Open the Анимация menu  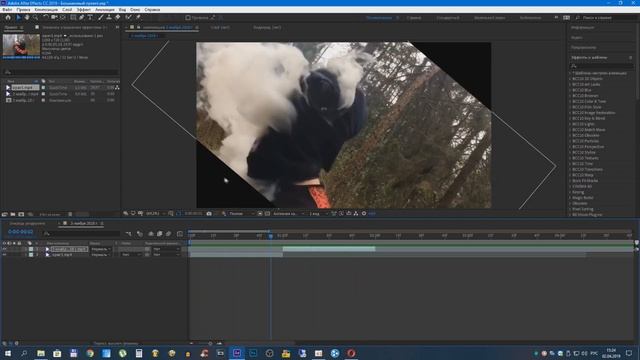tap(105, 9)
